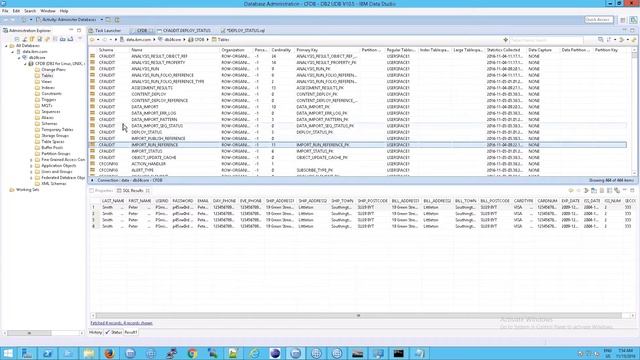Click the Quick Access field
This screenshot has height=360, width=640.
(x=598, y=20)
